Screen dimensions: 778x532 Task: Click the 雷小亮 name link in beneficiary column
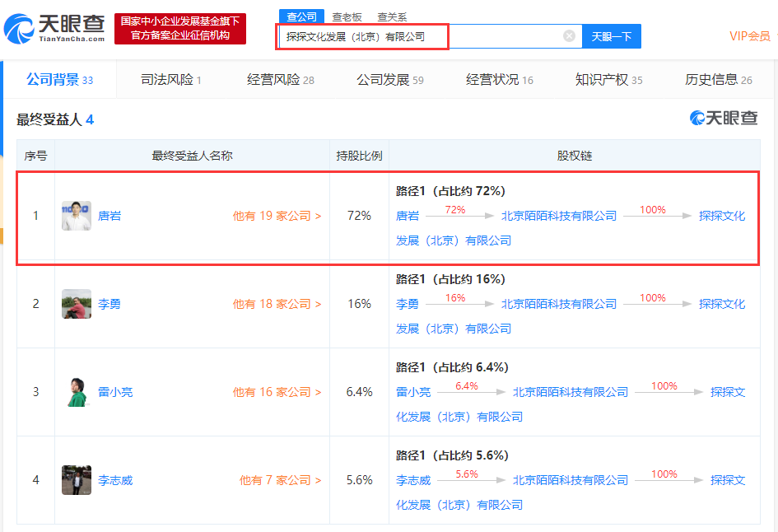click(x=115, y=392)
